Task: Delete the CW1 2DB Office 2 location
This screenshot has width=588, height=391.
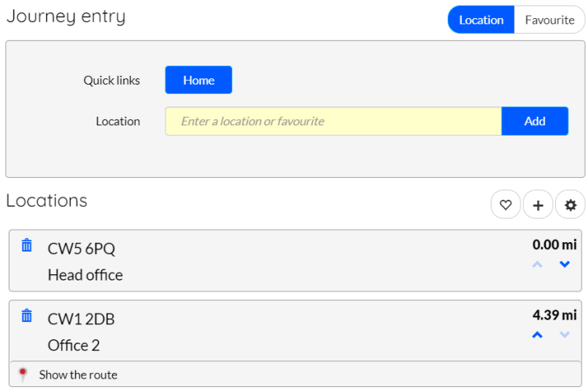Action: pos(27,316)
